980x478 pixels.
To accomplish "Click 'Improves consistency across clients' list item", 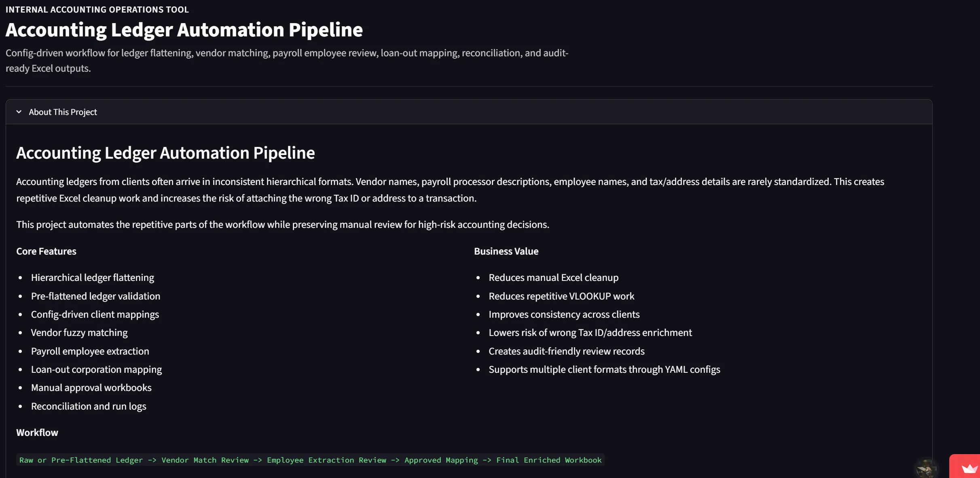I will (564, 314).
